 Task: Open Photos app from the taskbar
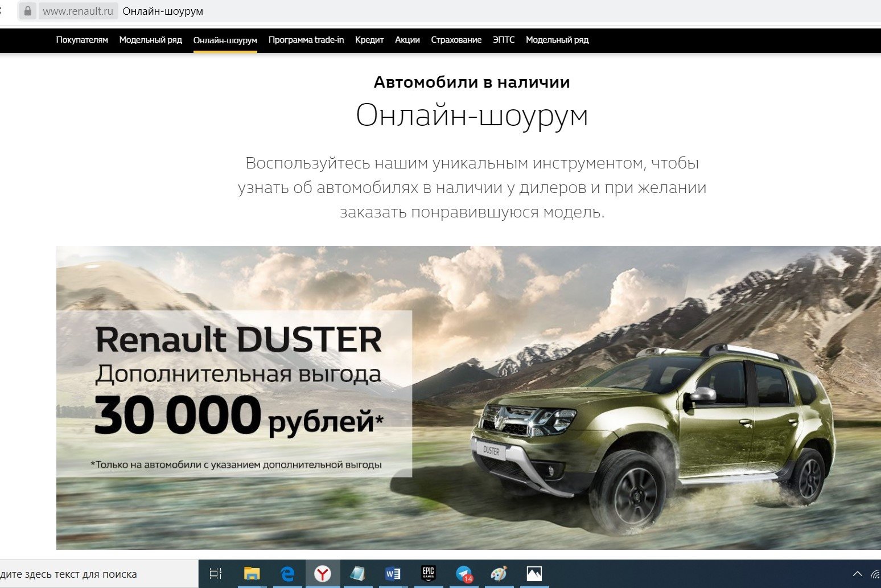(x=535, y=574)
